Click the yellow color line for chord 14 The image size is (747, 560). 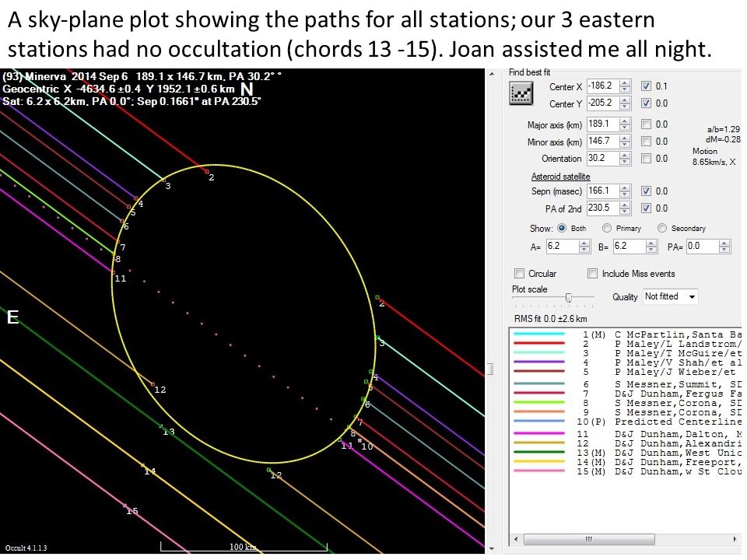pos(538,462)
